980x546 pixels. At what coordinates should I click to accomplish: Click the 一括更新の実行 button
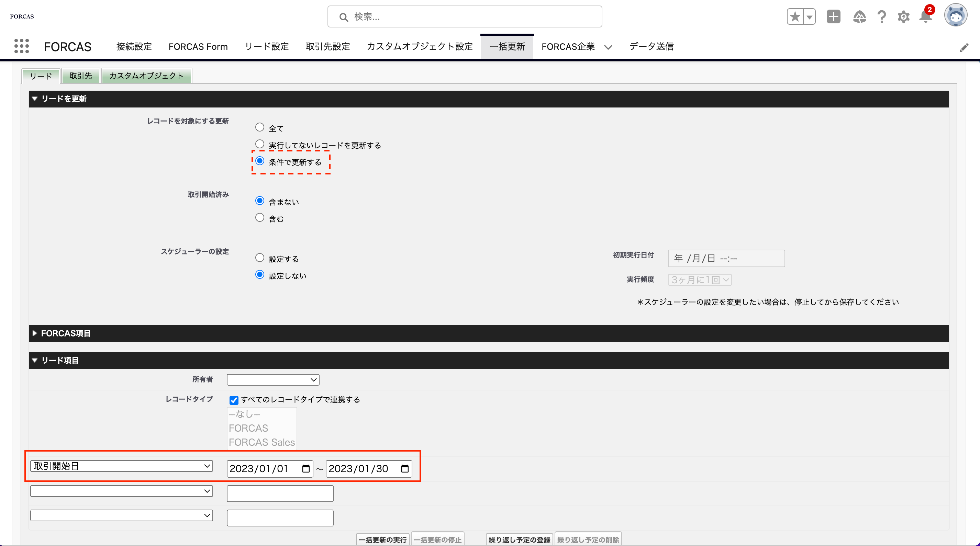click(383, 539)
